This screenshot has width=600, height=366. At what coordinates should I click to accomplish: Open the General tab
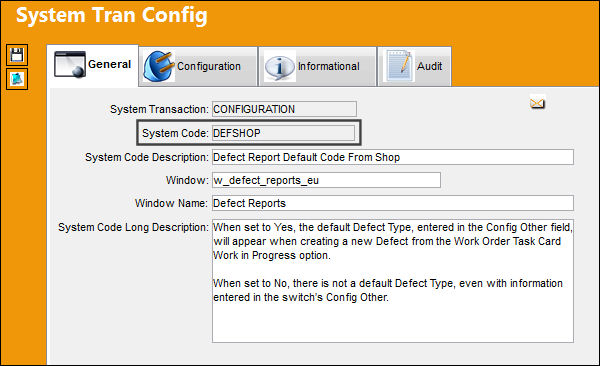pos(93,65)
